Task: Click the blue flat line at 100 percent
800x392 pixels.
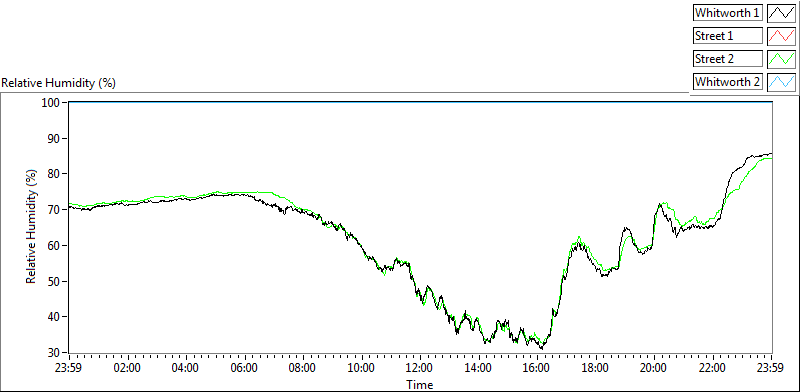Action: pyautogui.click(x=420, y=102)
